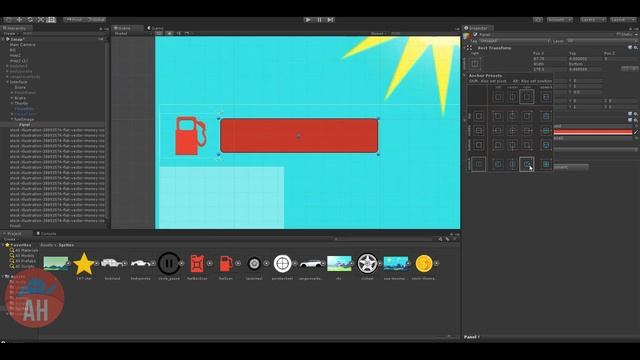This screenshot has width=640, height=360.
Task: Select the Score object in the Hierarchy
Action: tap(20, 87)
